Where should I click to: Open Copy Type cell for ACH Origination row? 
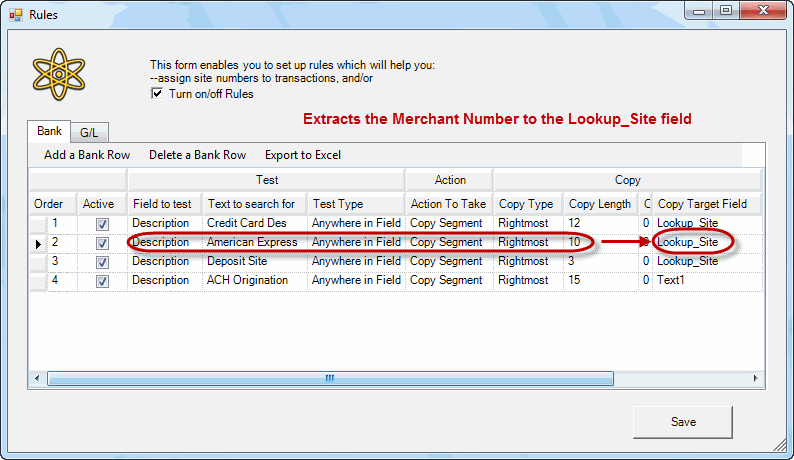pyautogui.click(x=527, y=280)
